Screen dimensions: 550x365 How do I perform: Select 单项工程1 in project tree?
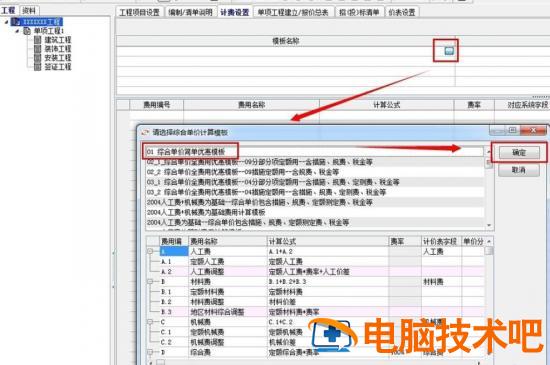click(49, 31)
